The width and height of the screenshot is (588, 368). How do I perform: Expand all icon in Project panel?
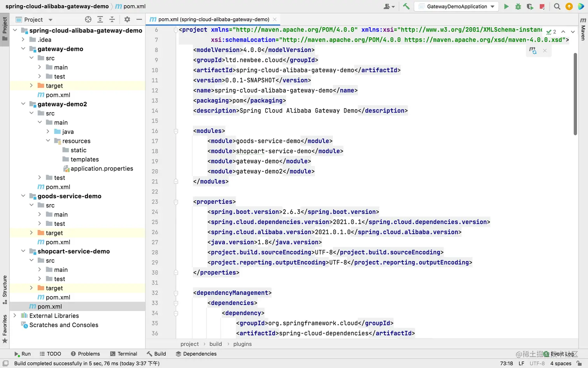[100, 19]
